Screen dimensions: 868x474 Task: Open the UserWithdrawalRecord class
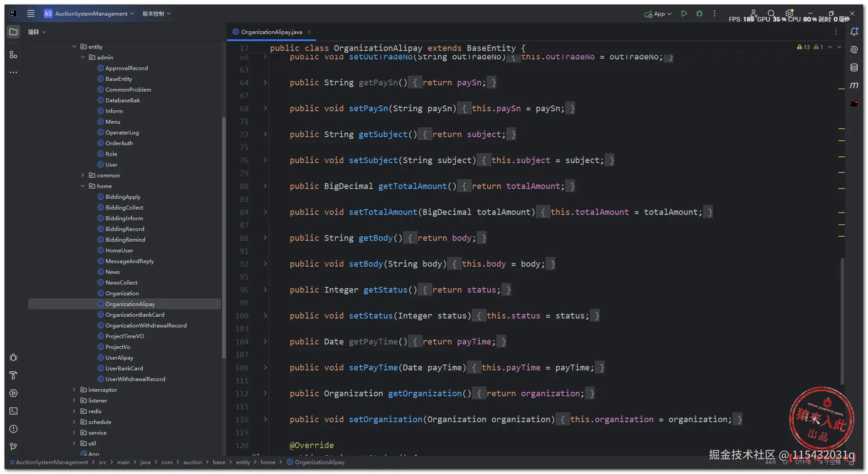pyautogui.click(x=135, y=379)
